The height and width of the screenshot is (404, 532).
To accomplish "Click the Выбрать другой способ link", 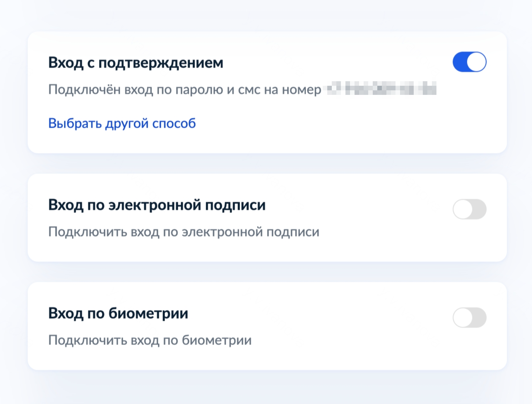I will [122, 123].
